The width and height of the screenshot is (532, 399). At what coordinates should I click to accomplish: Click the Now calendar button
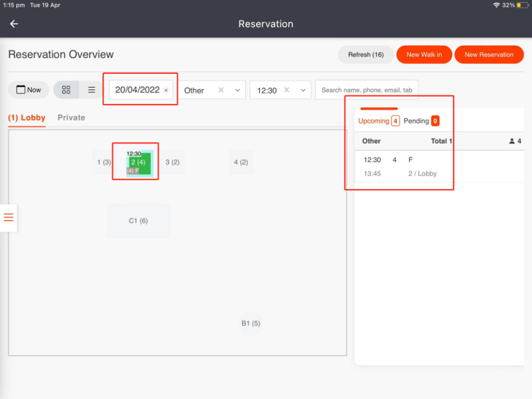pos(29,90)
